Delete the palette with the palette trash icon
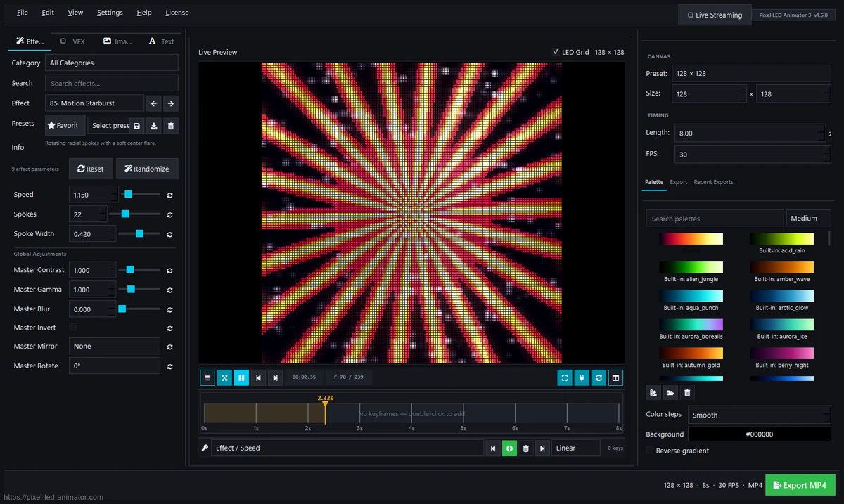The image size is (844, 504). pos(687,393)
